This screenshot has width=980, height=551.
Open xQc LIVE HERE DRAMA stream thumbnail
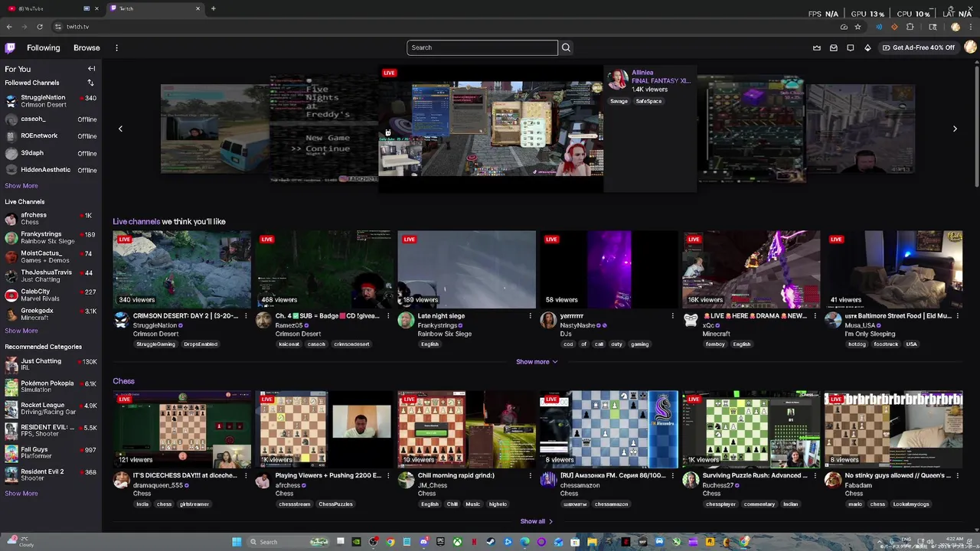pos(751,269)
